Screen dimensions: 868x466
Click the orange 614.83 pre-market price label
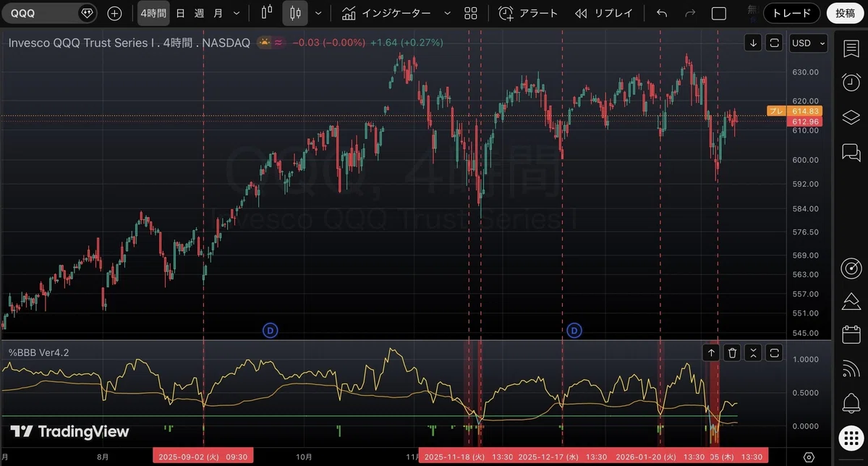coord(804,111)
